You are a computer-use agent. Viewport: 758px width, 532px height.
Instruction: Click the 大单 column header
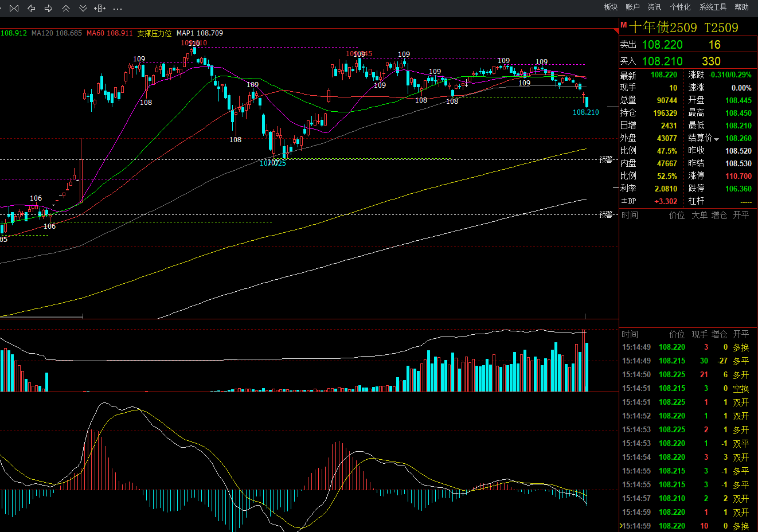[700, 215]
